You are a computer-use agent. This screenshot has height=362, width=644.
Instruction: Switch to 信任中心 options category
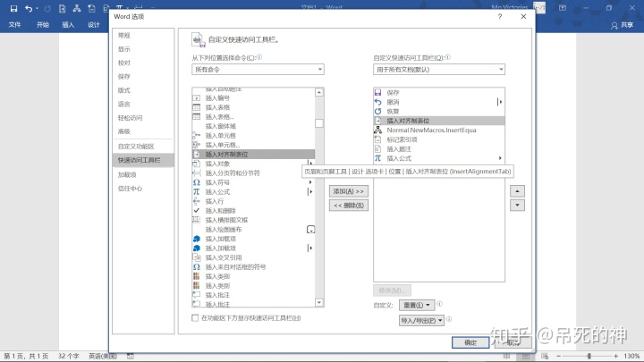(143, 189)
